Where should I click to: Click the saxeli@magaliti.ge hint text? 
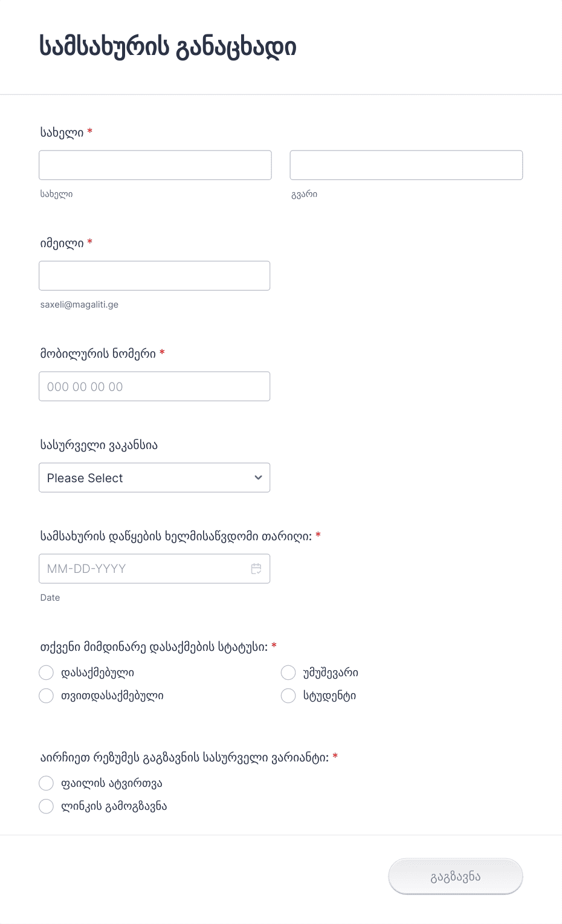coord(79,305)
